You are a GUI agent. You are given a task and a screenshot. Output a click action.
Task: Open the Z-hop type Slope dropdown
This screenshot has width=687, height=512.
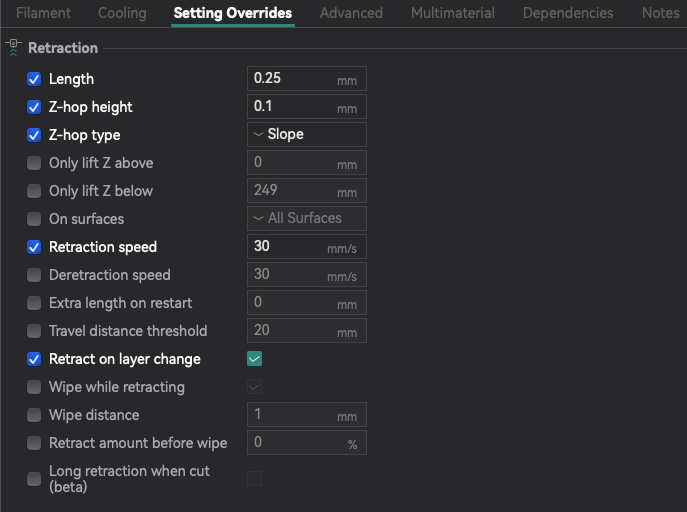(x=307, y=134)
